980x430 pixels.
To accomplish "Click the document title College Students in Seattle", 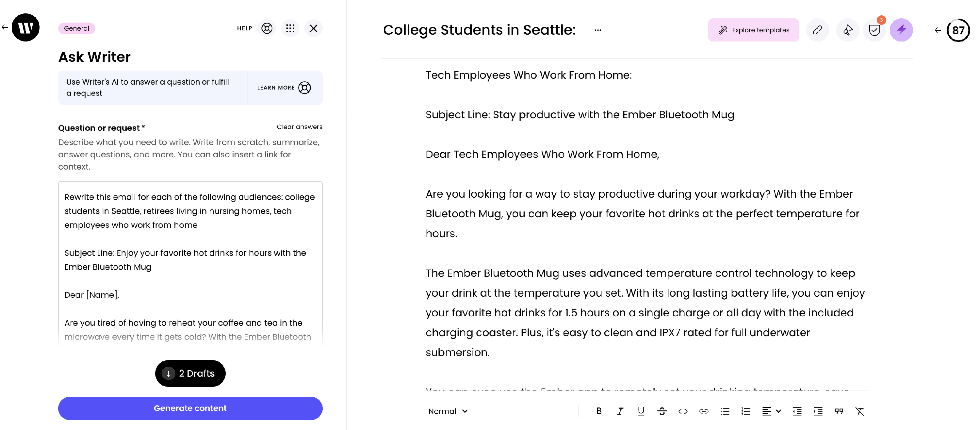I will [x=479, y=30].
